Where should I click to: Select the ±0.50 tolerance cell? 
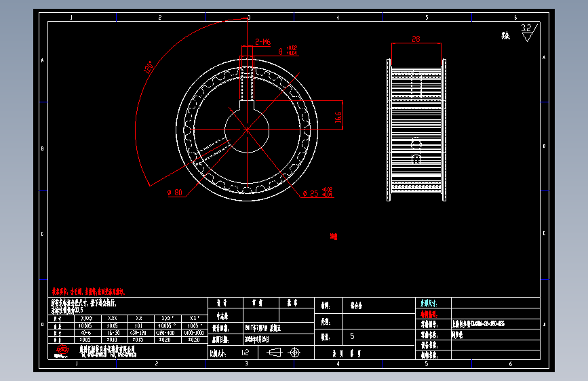[x=193, y=340]
